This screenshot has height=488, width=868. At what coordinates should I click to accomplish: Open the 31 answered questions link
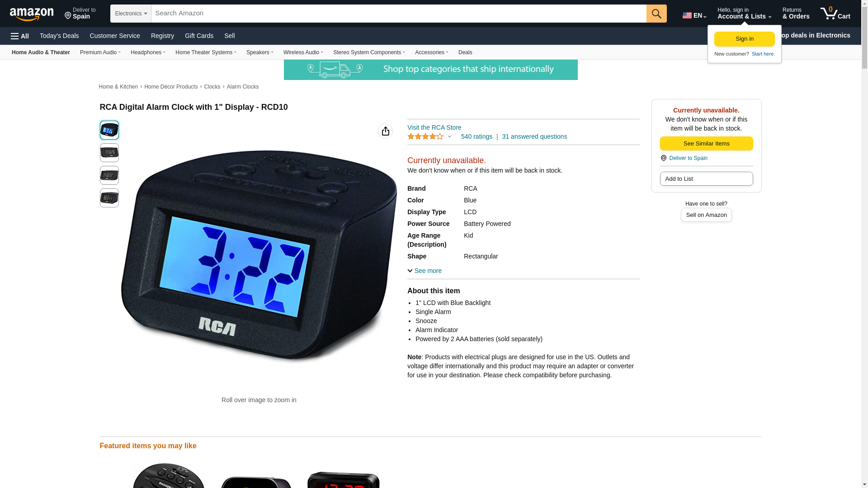[534, 136]
